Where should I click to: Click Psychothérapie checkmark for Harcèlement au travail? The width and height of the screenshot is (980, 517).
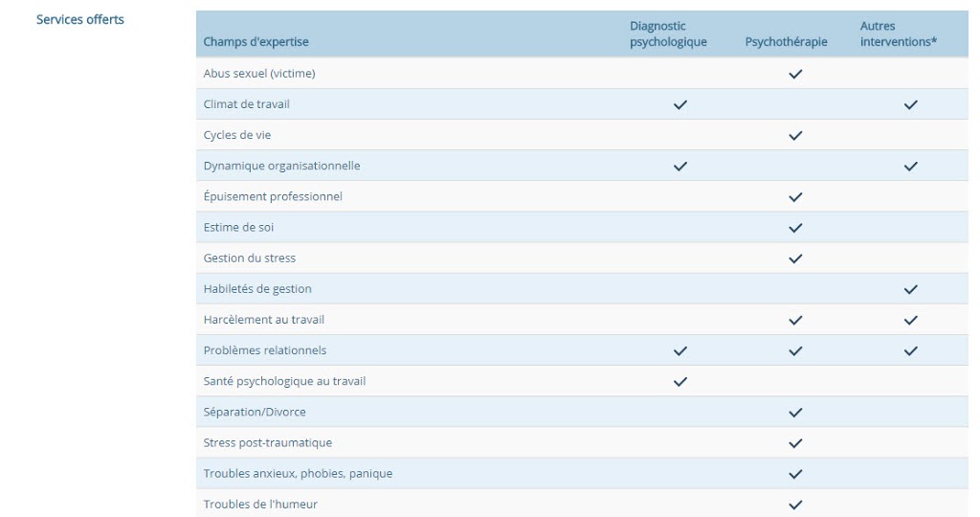(x=795, y=320)
